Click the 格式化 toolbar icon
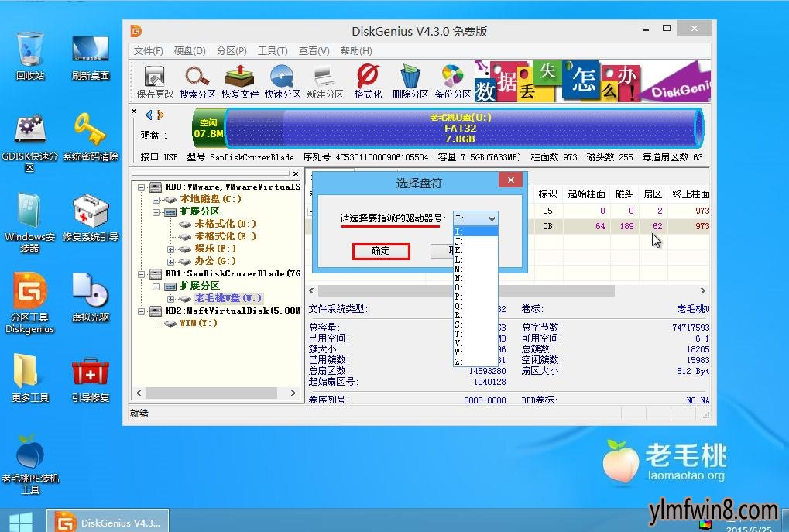The height and width of the screenshot is (532, 789). point(368,82)
